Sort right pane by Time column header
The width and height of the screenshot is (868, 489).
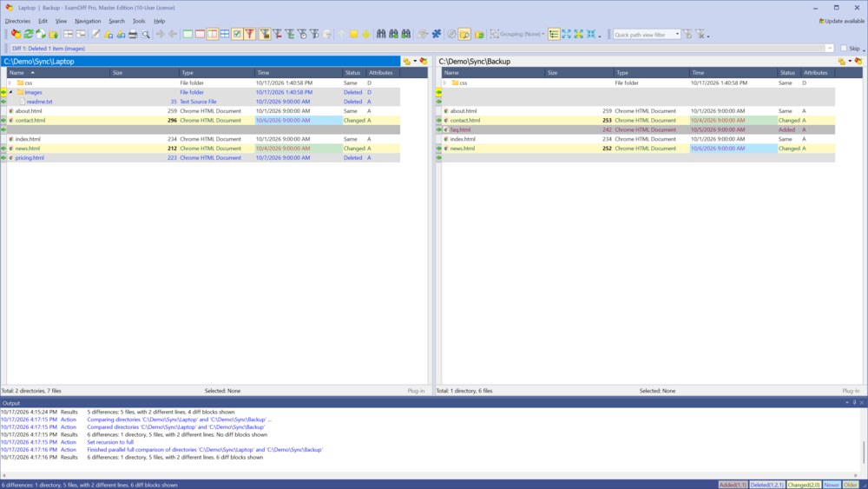(733, 73)
